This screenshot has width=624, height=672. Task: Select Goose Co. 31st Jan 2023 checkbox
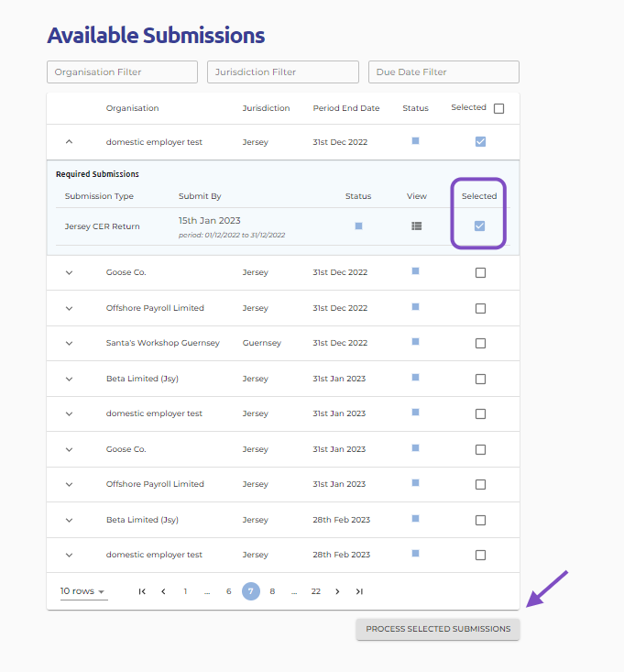[480, 449]
